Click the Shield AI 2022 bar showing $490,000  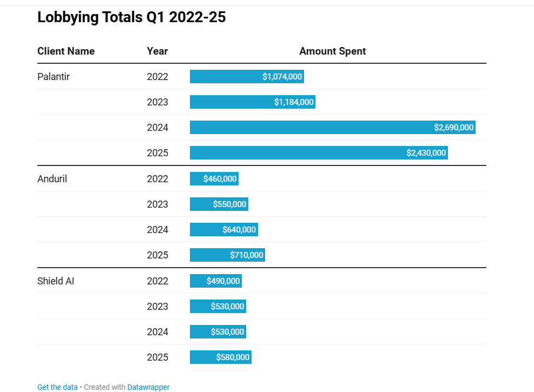click(x=215, y=281)
